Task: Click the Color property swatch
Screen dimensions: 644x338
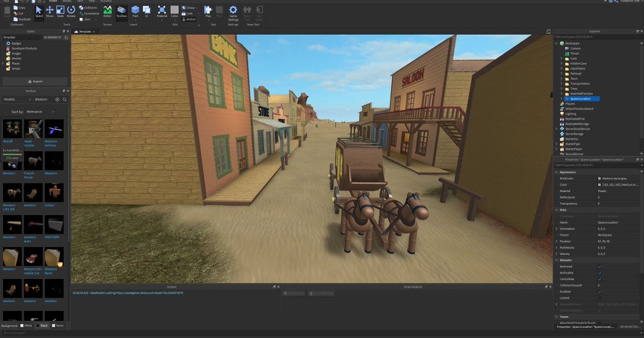Action: [x=599, y=185]
